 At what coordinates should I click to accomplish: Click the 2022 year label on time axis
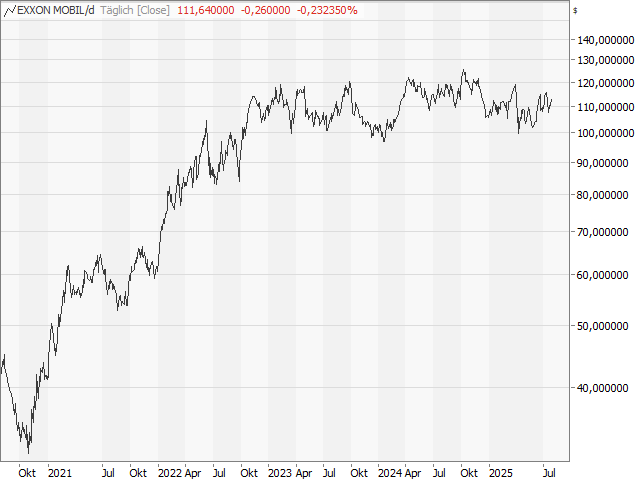click(170, 473)
